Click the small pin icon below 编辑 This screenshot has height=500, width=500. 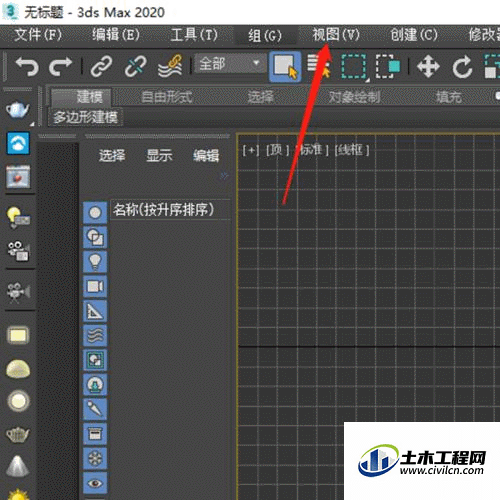(224, 176)
